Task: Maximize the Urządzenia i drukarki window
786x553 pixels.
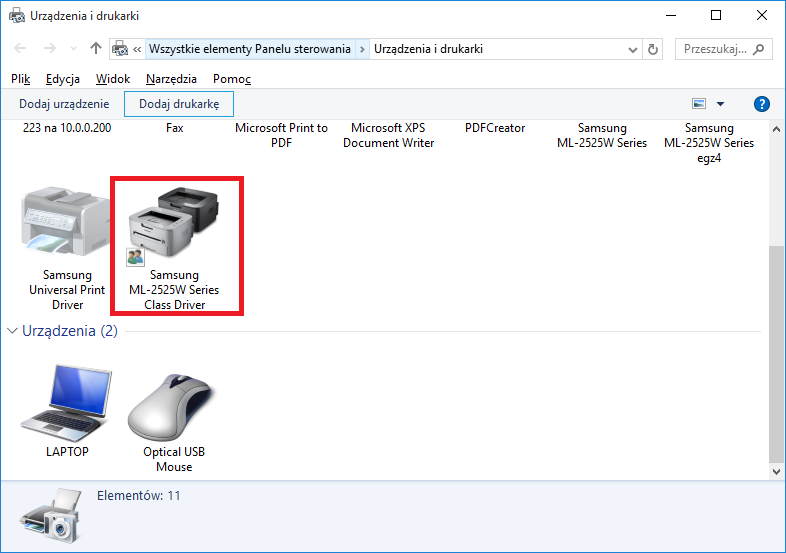Action: [x=716, y=16]
